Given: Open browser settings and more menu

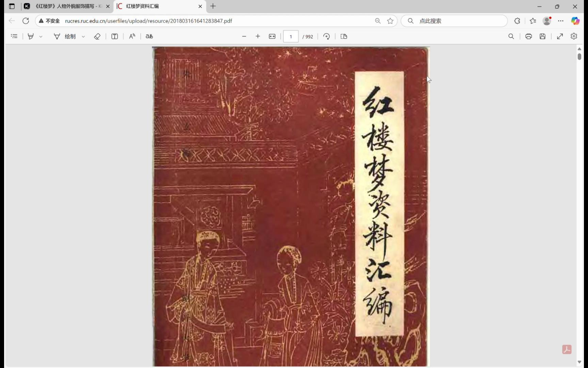Looking at the screenshot, I should pyautogui.click(x=561, y=21).
